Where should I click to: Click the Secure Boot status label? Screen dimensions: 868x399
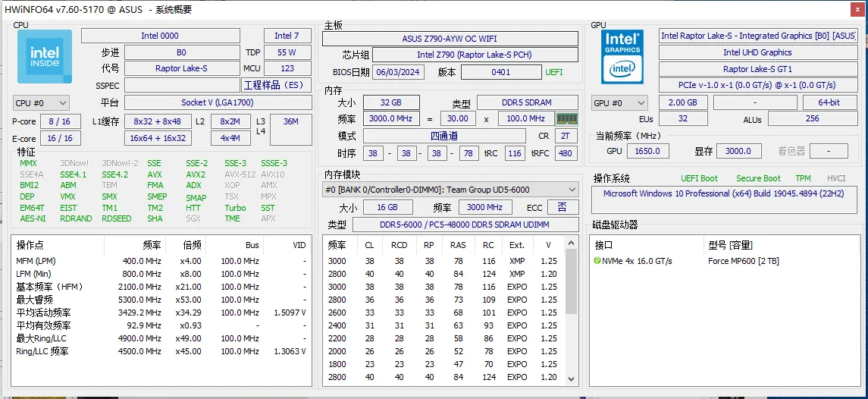758,178
